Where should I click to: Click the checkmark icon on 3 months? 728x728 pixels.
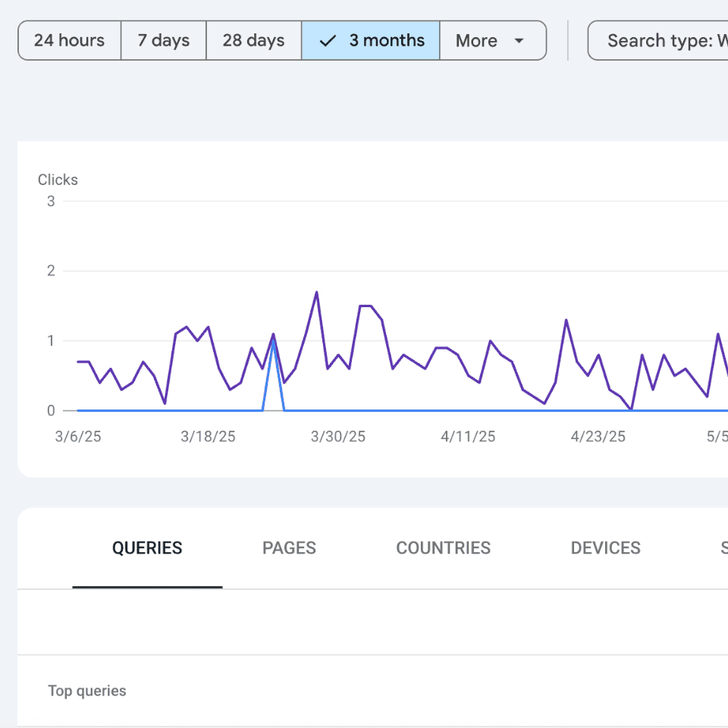(328, 41)
